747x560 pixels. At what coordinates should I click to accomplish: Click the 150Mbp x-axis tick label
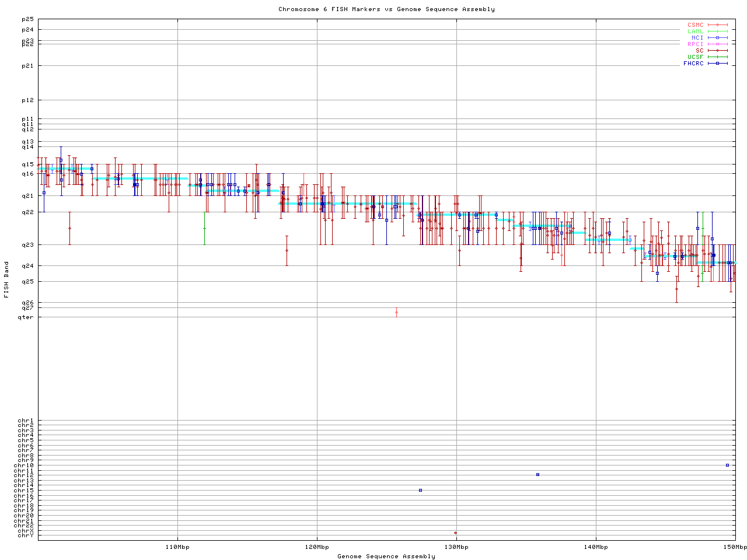point(735,547)
